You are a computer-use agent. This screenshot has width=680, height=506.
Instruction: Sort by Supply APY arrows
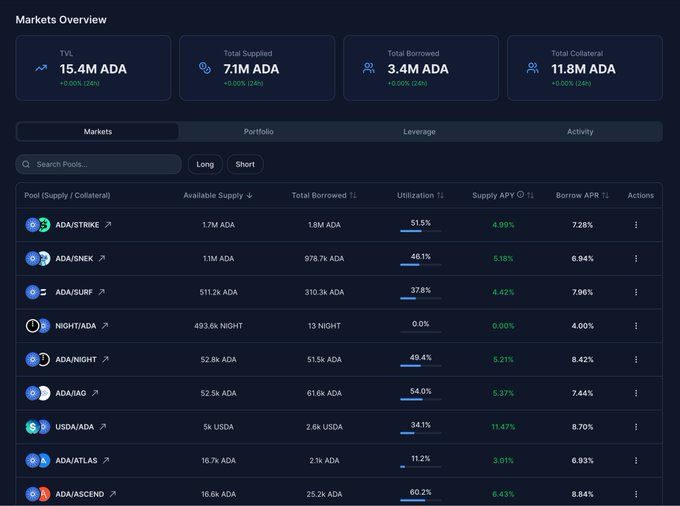tap(530, 196)
